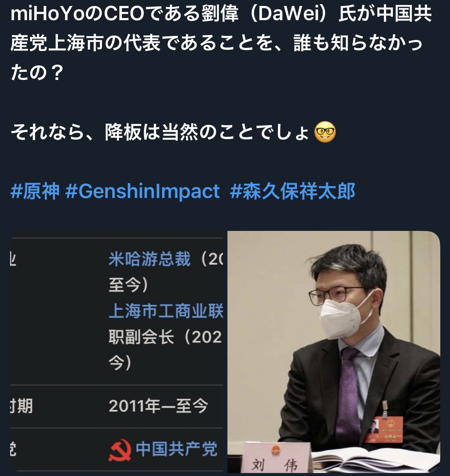Screen dimensions: 450x476
Task: Click the hammer and sickle emblem icon
Action: 120,450
